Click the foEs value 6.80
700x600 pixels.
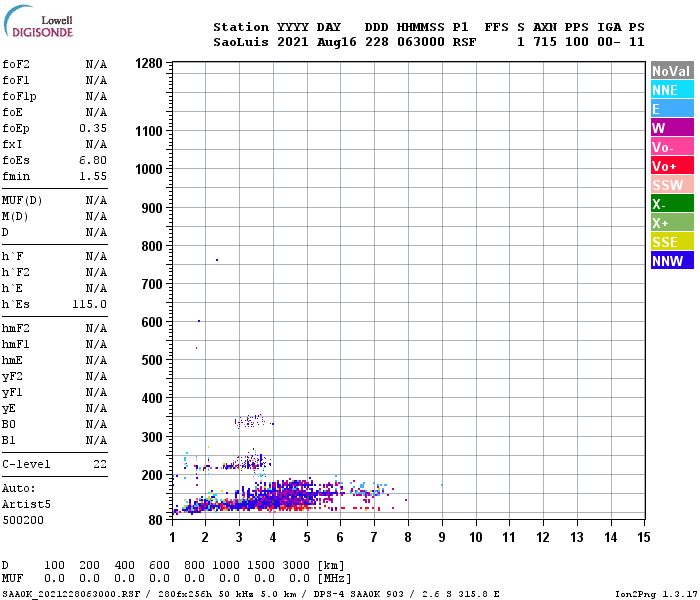[93, 160]
